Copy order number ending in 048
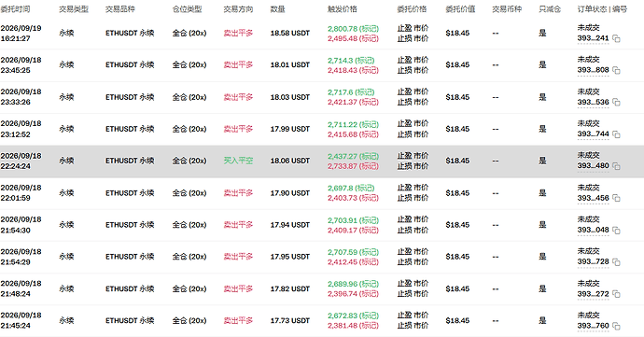Screen dimensions: 644x337 point(617,231)
